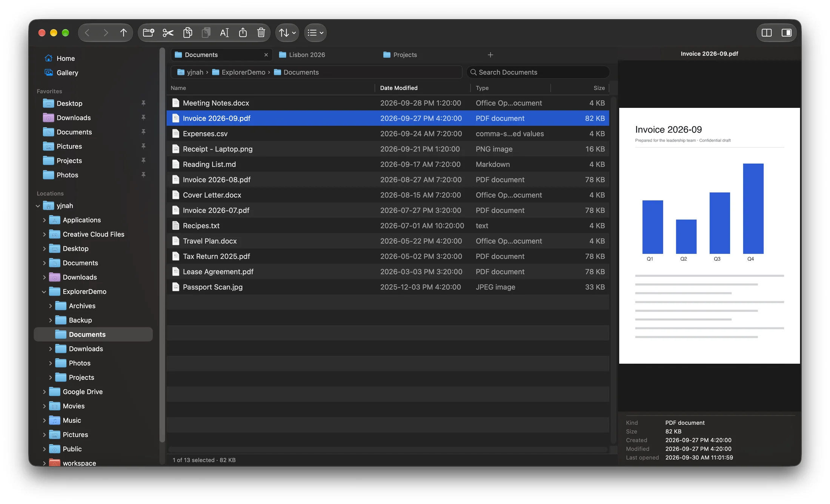Expand the Archives folder
Screen dimensions: 830x504
click(50, 306)
